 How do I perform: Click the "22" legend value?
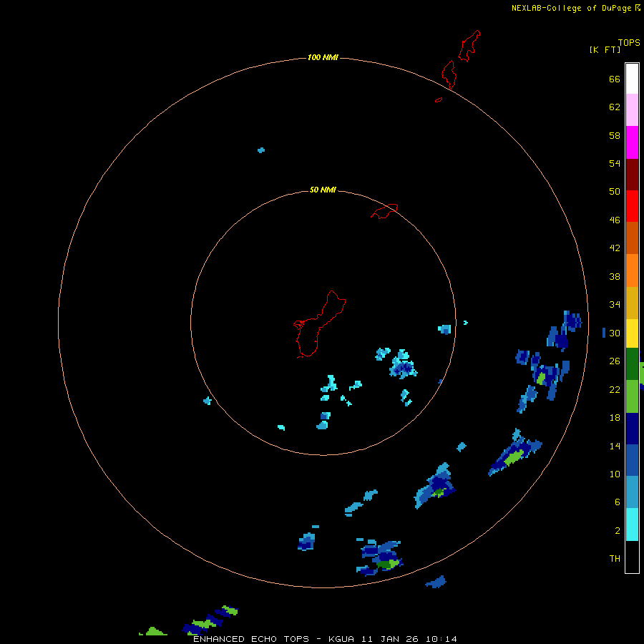pyautogui.click(x=615, y=389)
